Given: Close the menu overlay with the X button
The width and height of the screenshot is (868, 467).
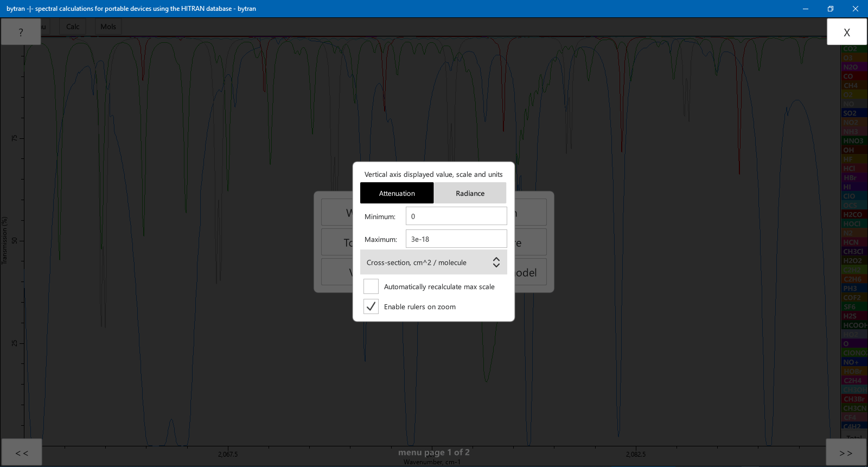Looking at the screenshot, I should pos(846,32).
